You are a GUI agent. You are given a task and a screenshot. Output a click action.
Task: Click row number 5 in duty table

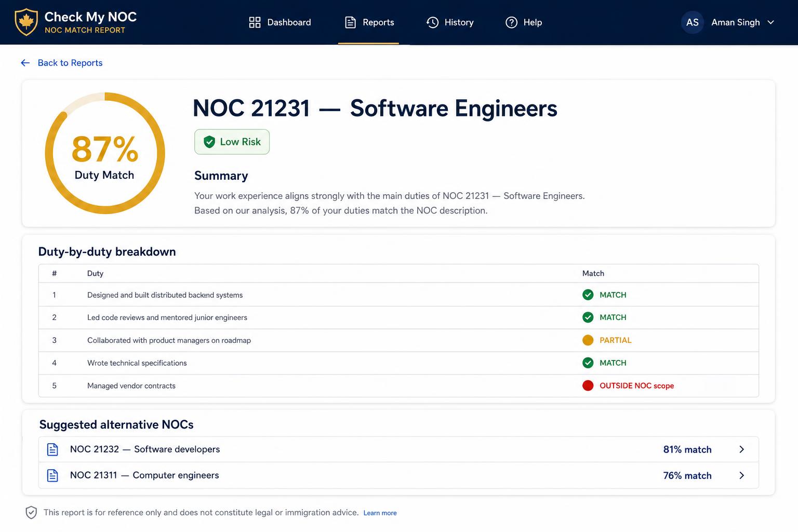pos(54,385)
